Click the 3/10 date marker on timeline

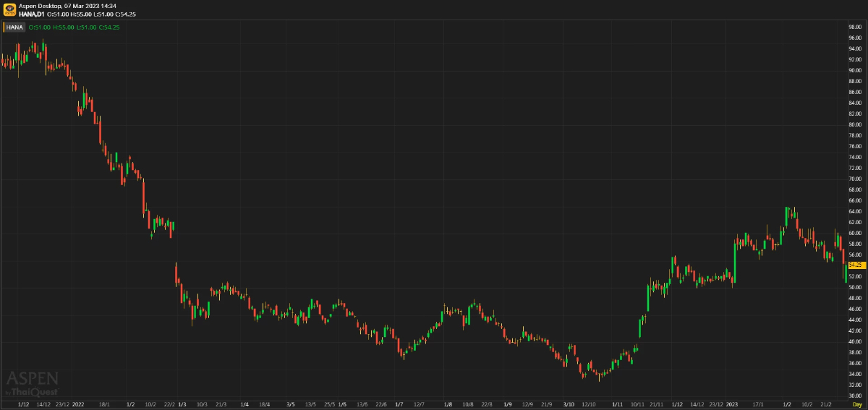(x=569, y=404)
